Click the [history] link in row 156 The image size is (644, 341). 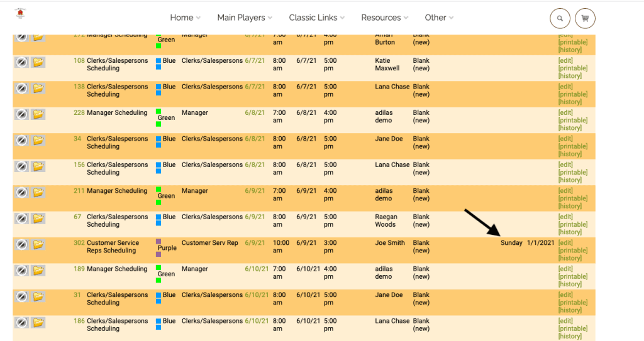point(570,180)
